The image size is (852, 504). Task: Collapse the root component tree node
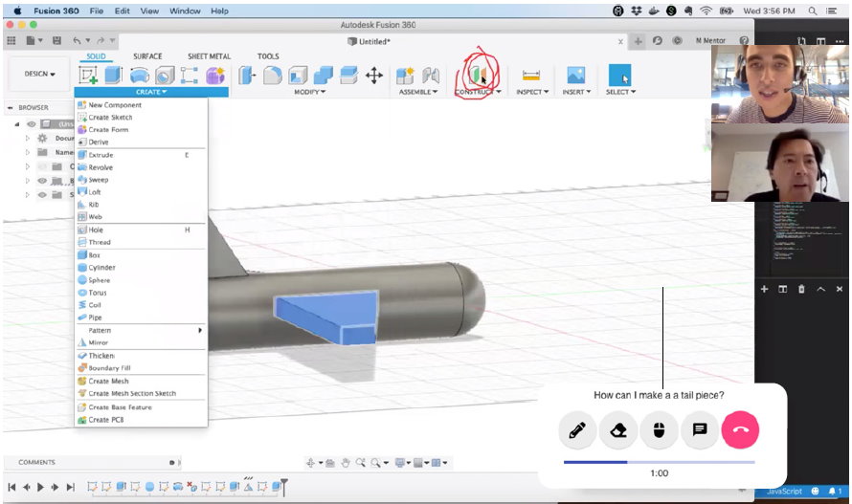(x=17, y=124)
